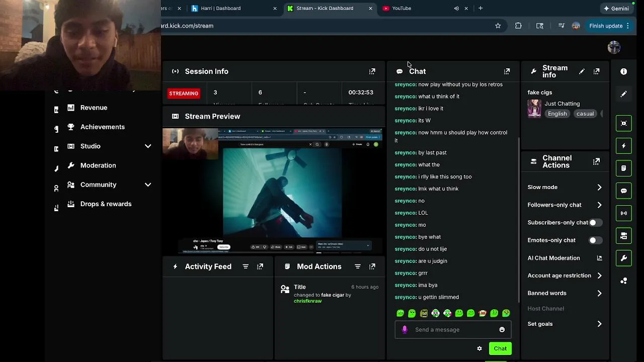Toggle the channel actions icon in right sidebar
The image size is (644, 362).
click(624, 236)
